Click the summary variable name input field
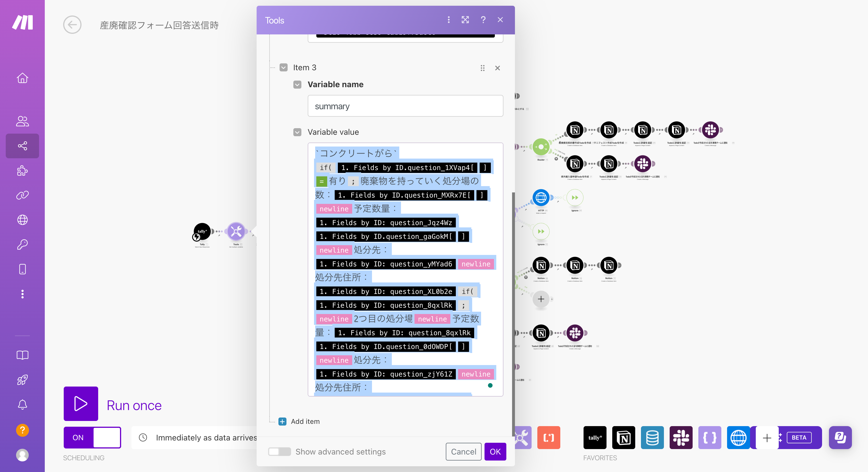868x472 pixels. coord(406,106)
